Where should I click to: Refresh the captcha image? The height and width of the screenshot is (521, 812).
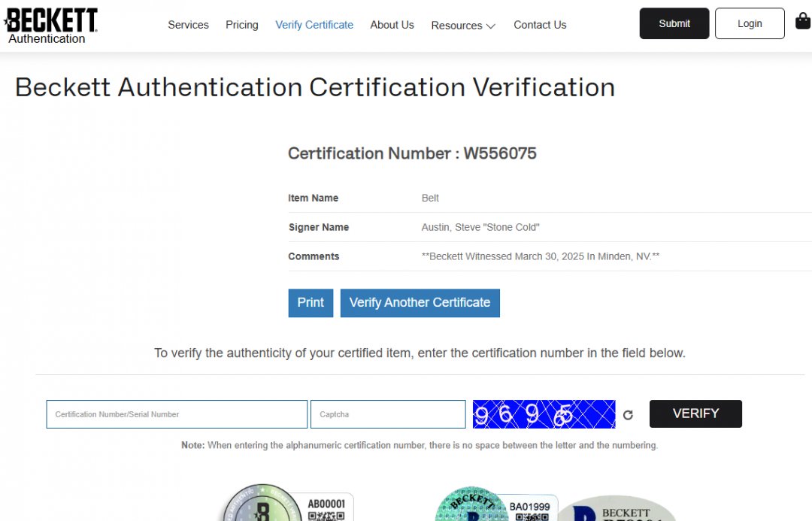click(x=628, y=415)
